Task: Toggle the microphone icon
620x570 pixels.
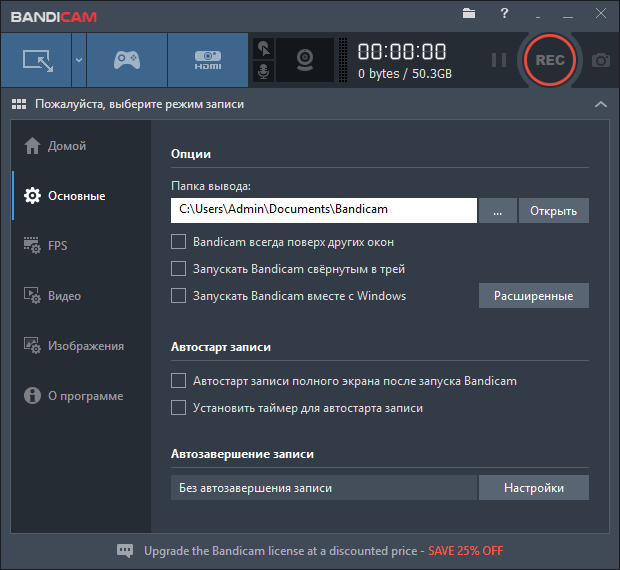Action: pyautogui.click(x=263, y=72)
